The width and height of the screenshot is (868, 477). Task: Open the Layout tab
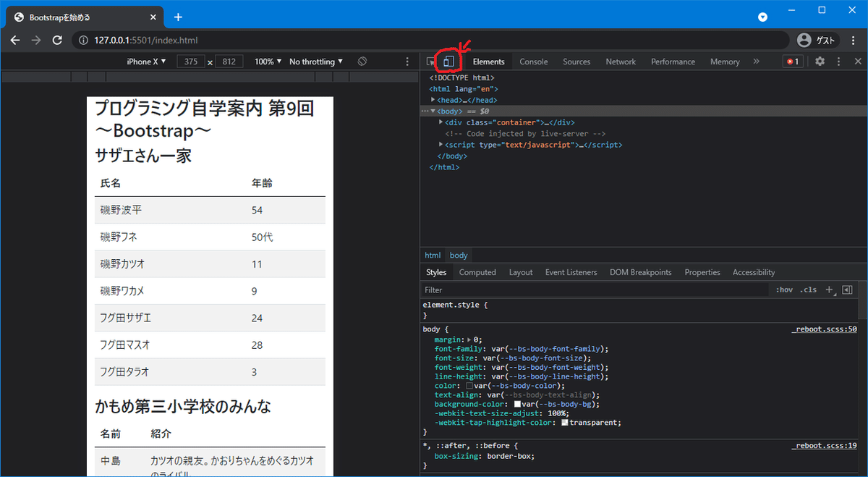[x=521, y=272]
